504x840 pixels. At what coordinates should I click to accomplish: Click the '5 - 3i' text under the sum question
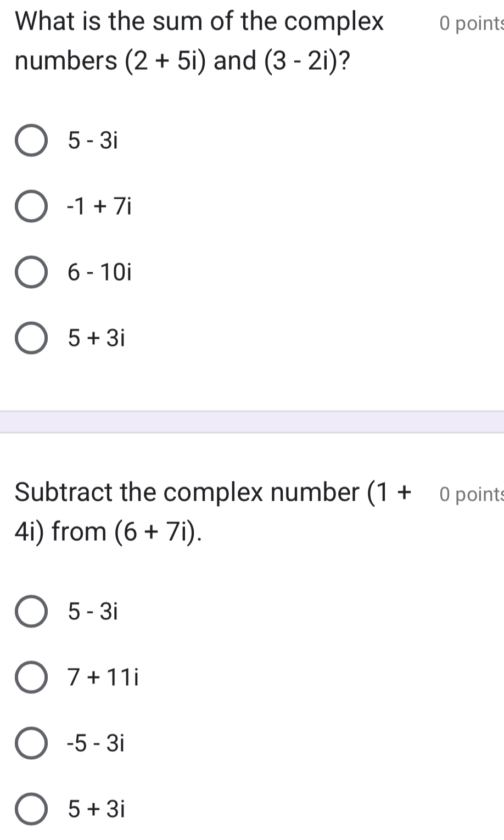click(93, 141)
